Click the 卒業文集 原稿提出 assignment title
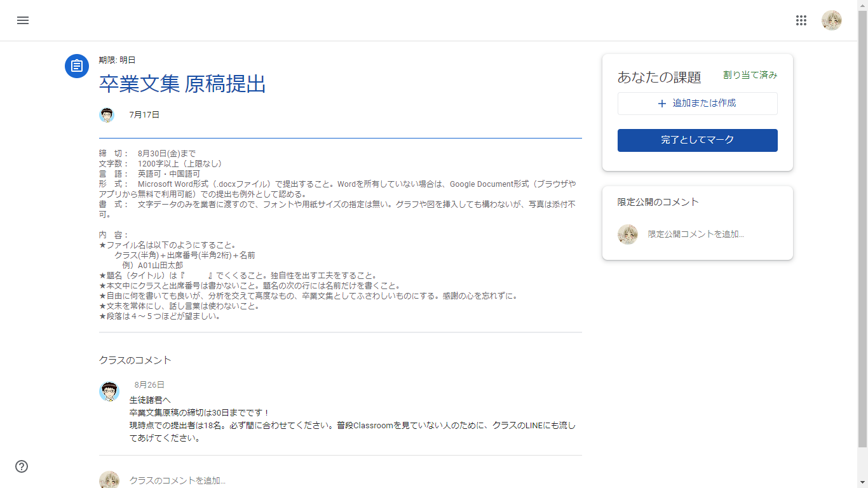The height and width of the screenshot is (488, 868). click(x=182, y=84)
